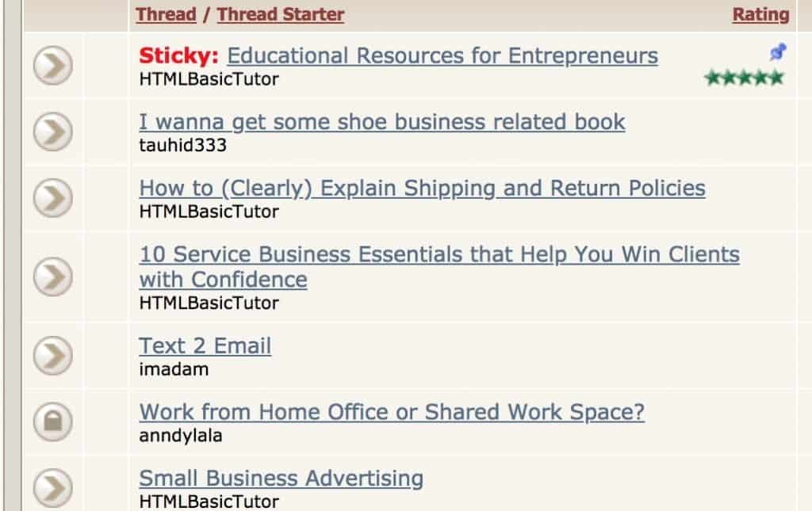
Task: Click arrow icon beside Shipping and Return Policies thread
Action: tap(53, 198)
